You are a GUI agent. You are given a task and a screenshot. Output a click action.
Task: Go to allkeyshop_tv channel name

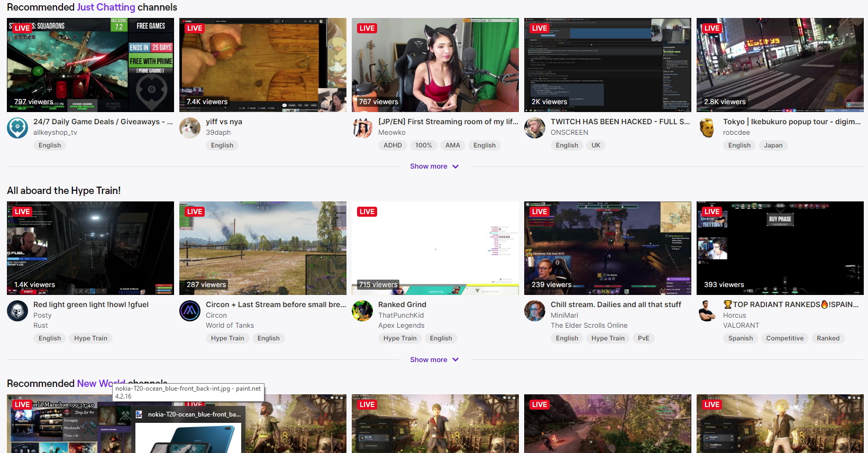coord(55,133)
